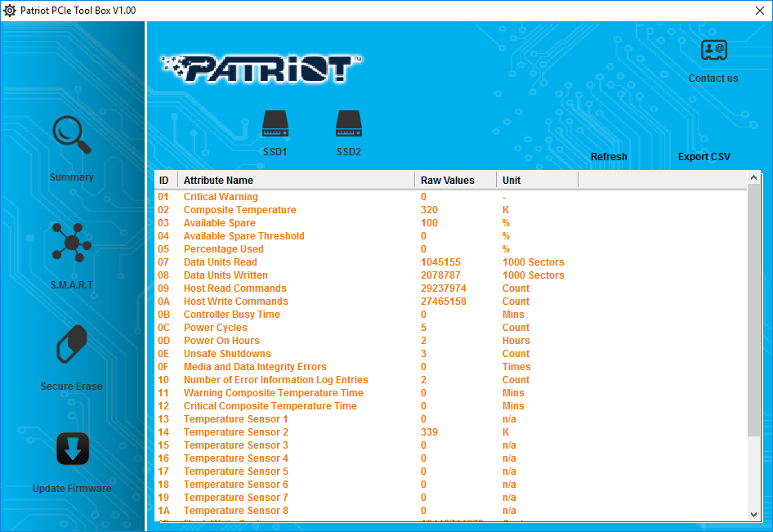773x532 pixels.
Task: Select the Temperature Sensor 5 row
Action: [x=450, y=472]
